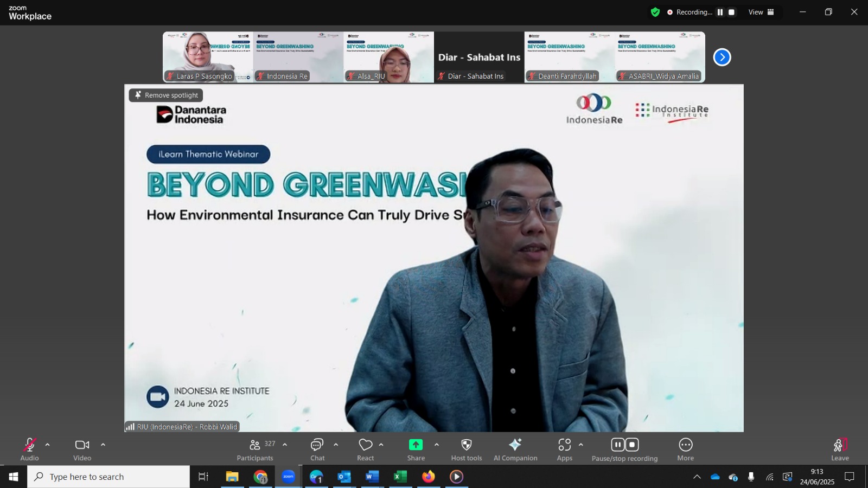The height and width of the screenshot is (488, 868).
Task: Show next participants with blue arrow
Action: tap(722, 57)
